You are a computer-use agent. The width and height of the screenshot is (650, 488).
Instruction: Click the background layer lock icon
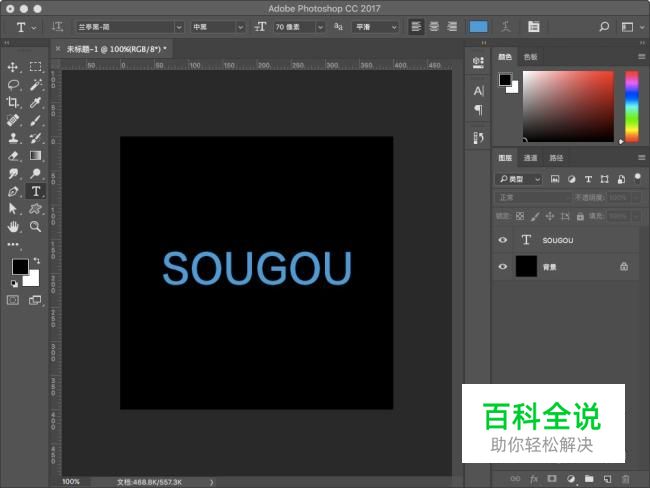(624, 267)
